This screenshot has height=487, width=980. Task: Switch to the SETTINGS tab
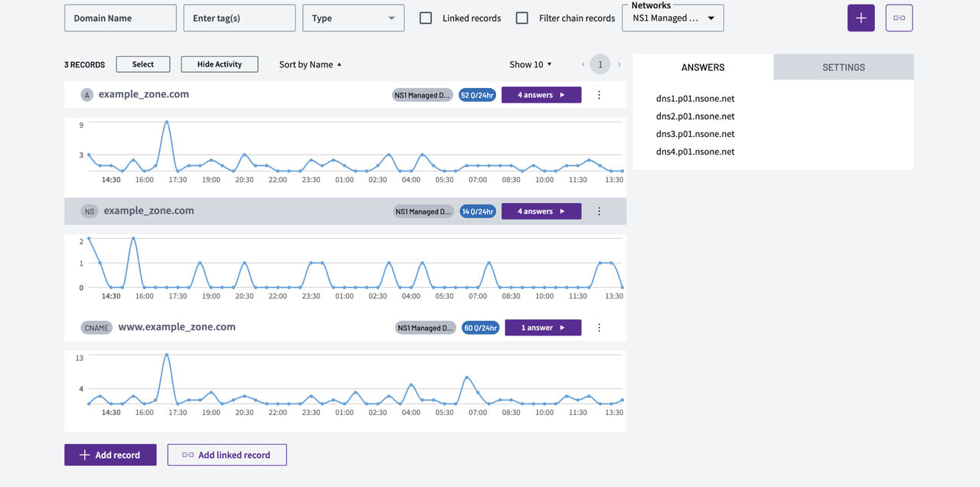[x=844, y=67]
